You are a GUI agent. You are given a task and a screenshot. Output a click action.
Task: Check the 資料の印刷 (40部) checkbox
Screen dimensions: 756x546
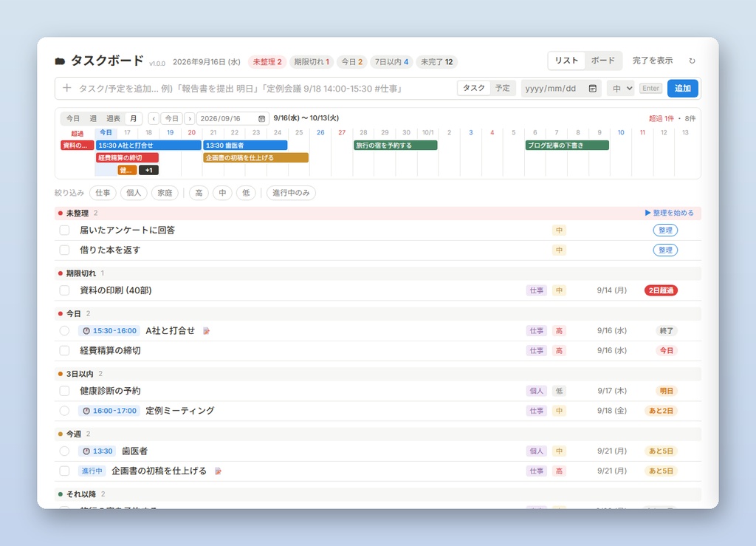[64, 290]
